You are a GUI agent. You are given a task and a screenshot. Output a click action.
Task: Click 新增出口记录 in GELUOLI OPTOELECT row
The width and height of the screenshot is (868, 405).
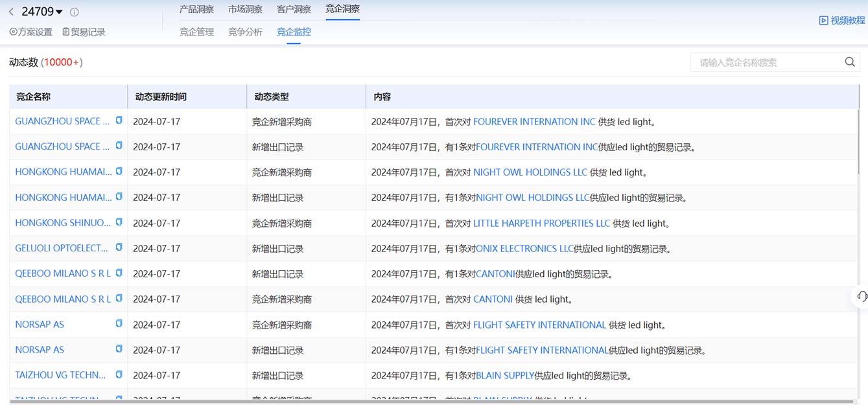point(277,249)
